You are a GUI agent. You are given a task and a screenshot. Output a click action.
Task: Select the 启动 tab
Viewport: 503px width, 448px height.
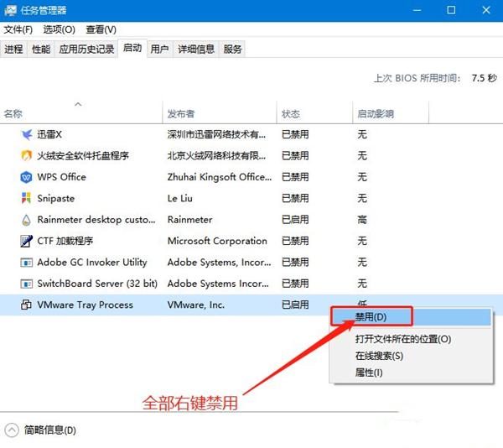[132, 48]
